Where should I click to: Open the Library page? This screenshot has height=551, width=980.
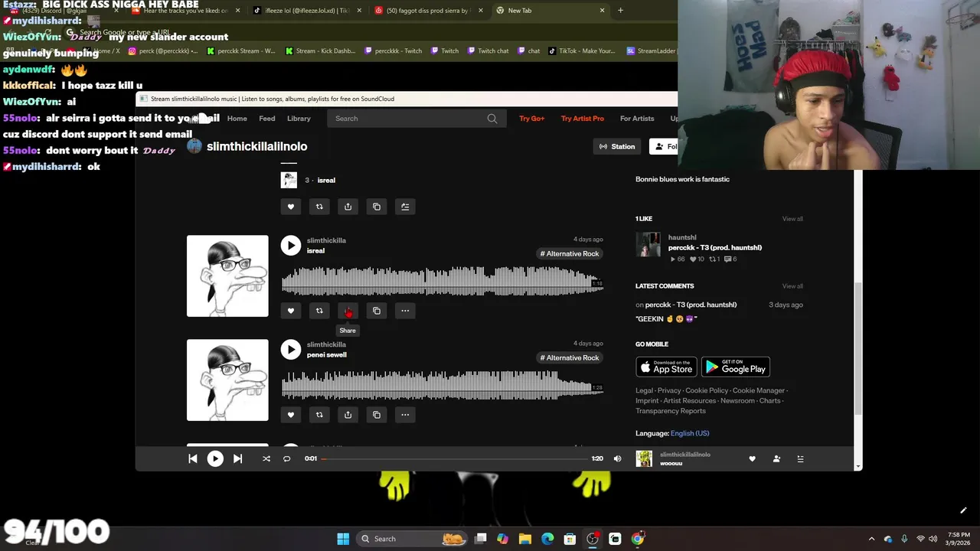pyautogui.click(x=299, y=119)
